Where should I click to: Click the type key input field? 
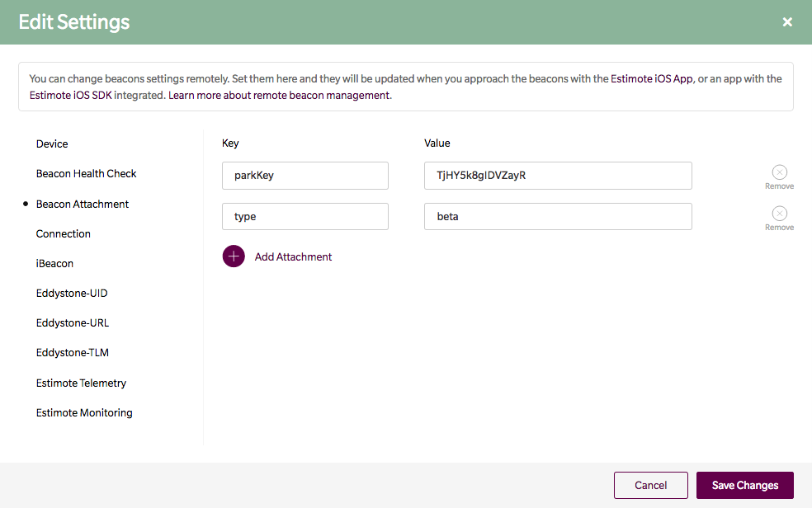pyautogui.click(x=305, y=216)
